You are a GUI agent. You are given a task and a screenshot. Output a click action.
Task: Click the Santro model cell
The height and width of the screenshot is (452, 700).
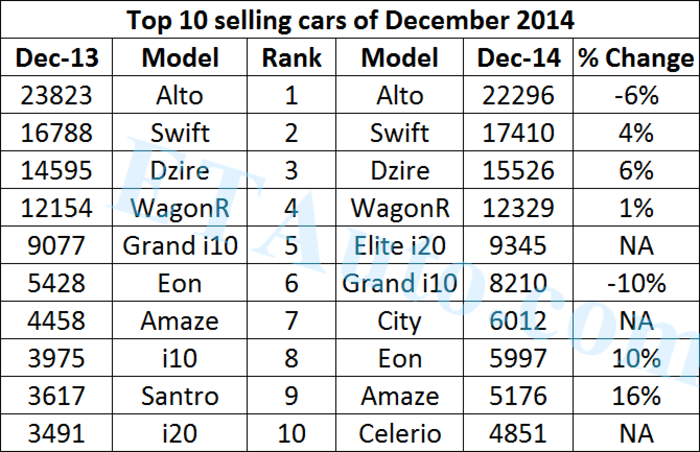(181, 396)
